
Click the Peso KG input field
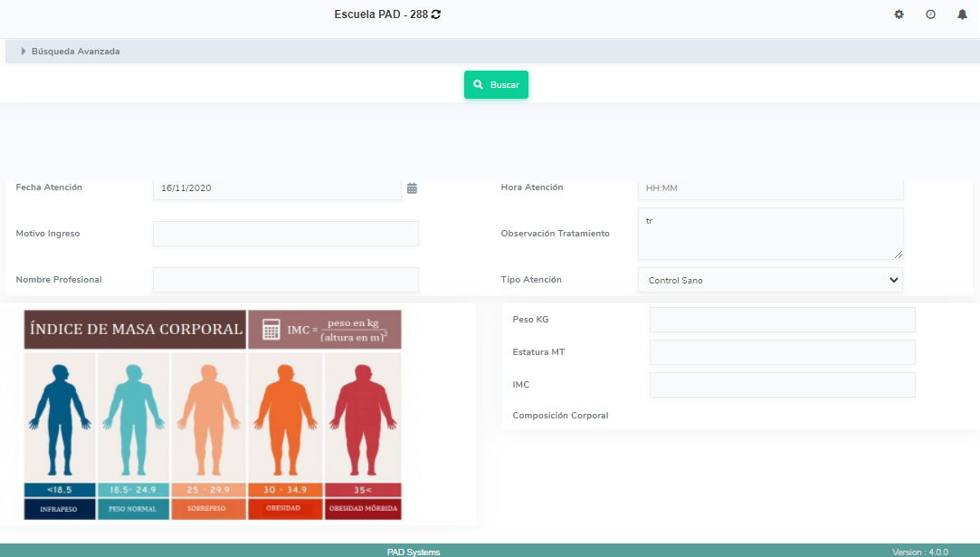pos(782,320)
